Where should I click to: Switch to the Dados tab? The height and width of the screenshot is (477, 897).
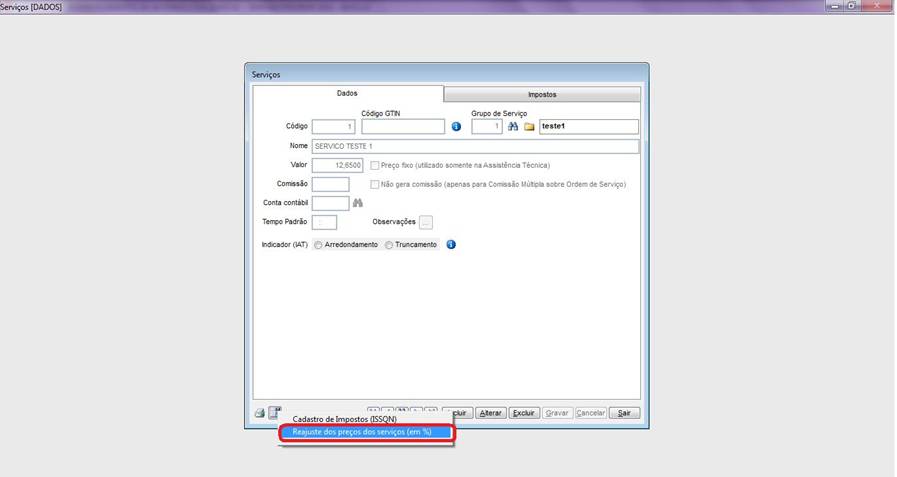(348, 93)
